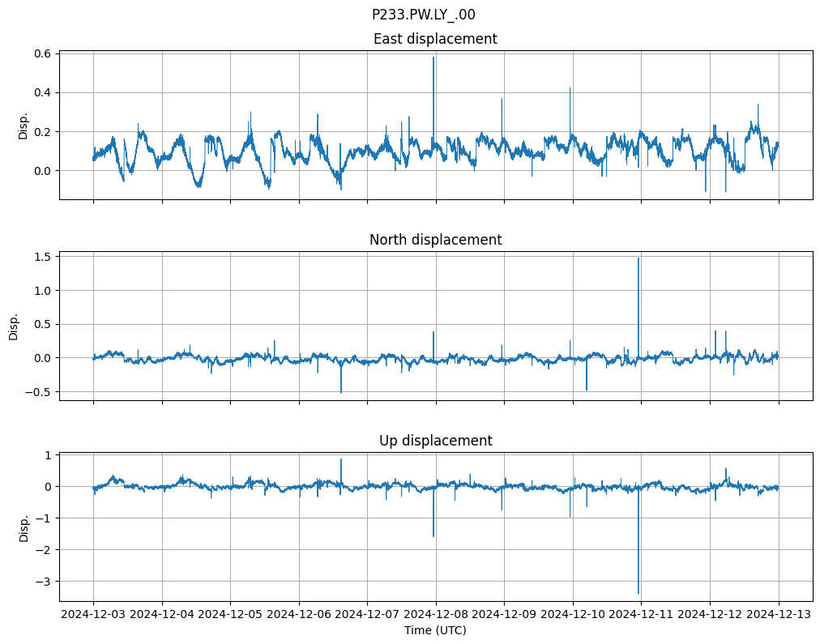The width and height of the screenshot is (820, 644).
Task: Click the 0.6 y-tick in East plot
Action: [42, 53]
